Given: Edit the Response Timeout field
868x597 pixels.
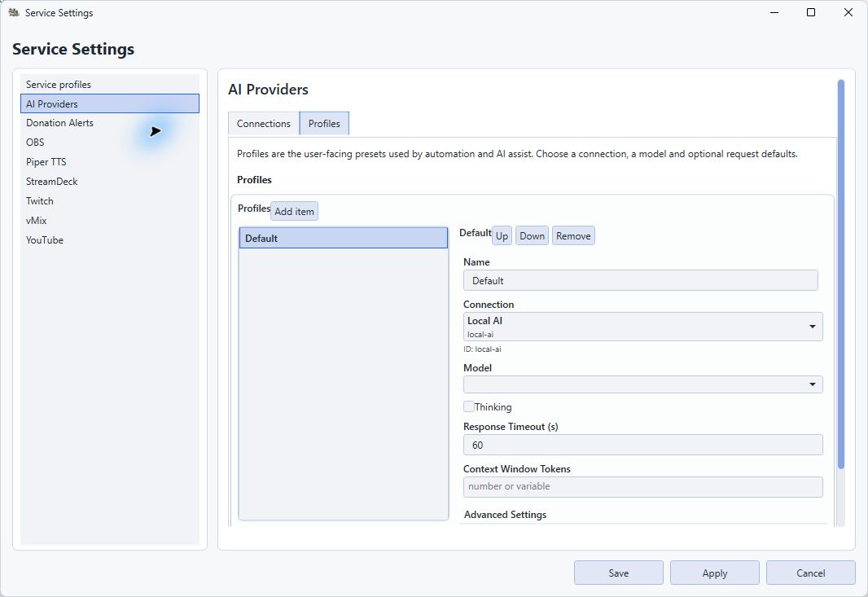Looking at the screenshot, I should (x=642, y=446).
